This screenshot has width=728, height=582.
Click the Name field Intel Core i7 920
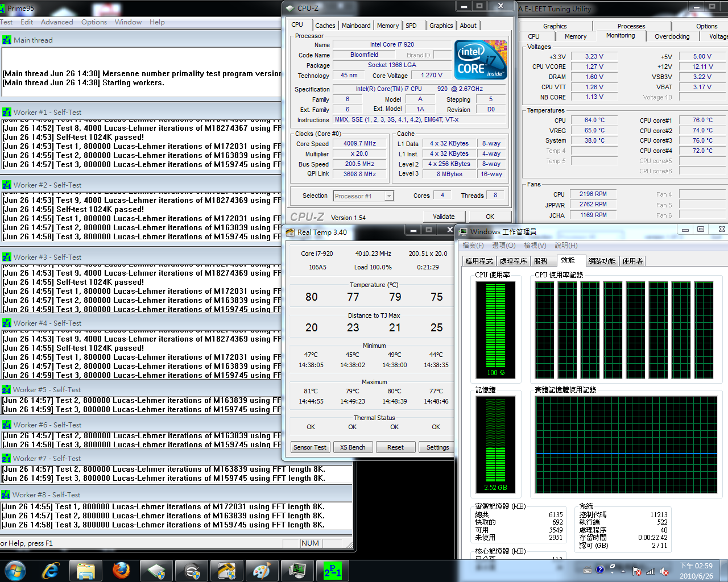tap(392, 44)
